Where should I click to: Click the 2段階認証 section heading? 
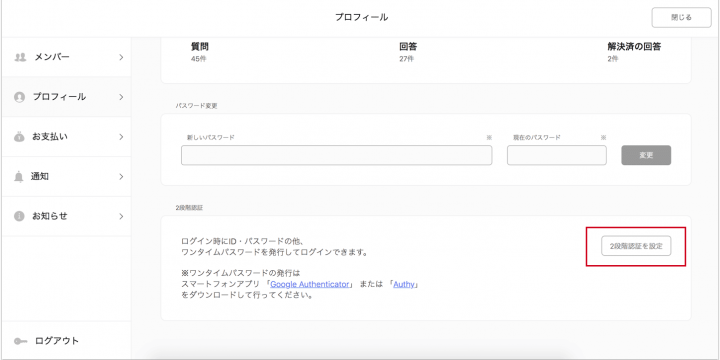pos(189,208)
